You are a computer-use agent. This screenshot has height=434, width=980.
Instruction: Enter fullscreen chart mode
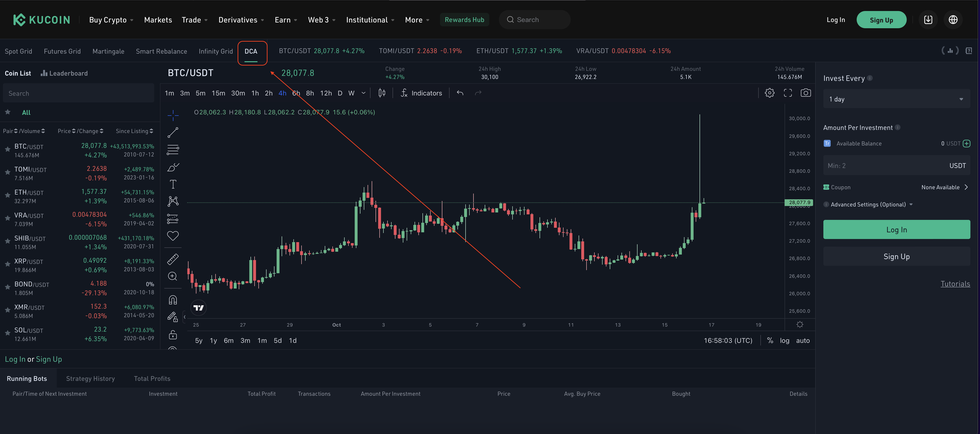point(787,93)
